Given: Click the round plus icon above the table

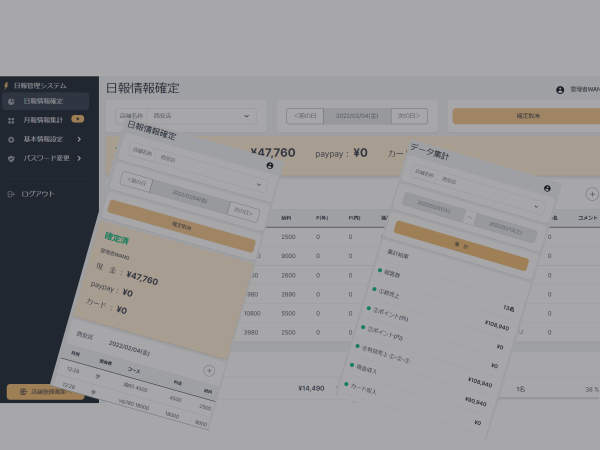Looking at the screenshot, I should (591, 194).
